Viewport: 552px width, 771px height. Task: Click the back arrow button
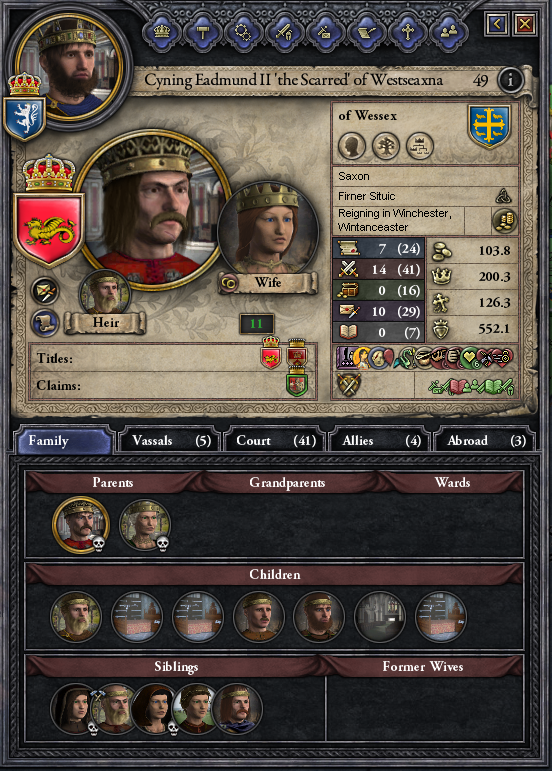click(x=497, y=23)
